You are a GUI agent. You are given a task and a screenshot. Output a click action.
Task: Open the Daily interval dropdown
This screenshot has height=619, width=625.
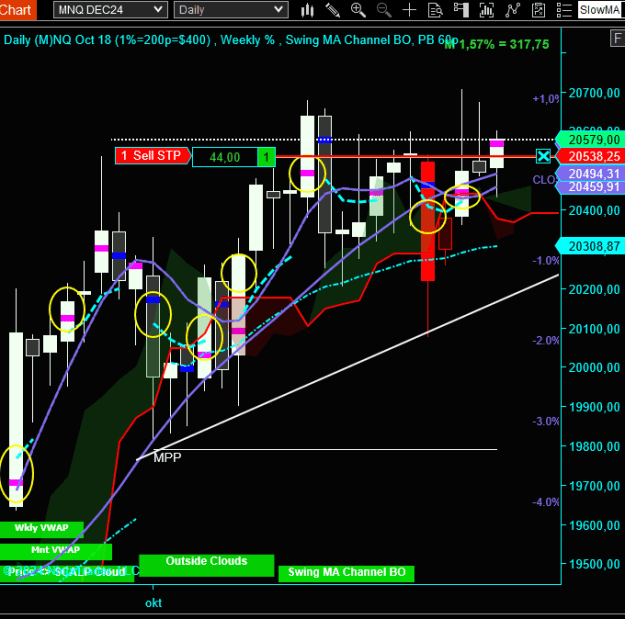231,10
